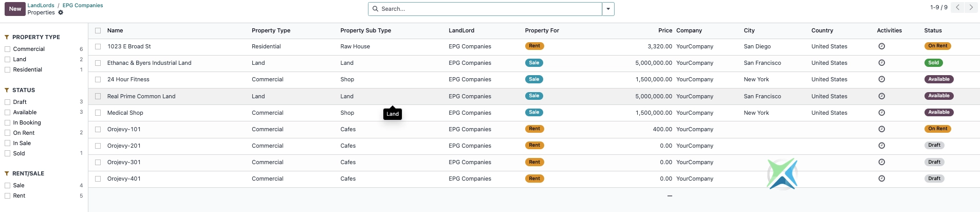
Task: Open the EPG Companies breadcrumb link
Action: (83, 5)
